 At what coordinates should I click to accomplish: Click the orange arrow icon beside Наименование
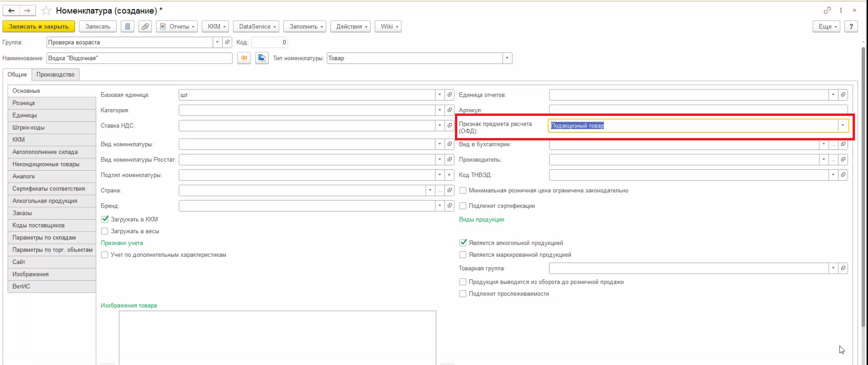[x=244, y=58]
